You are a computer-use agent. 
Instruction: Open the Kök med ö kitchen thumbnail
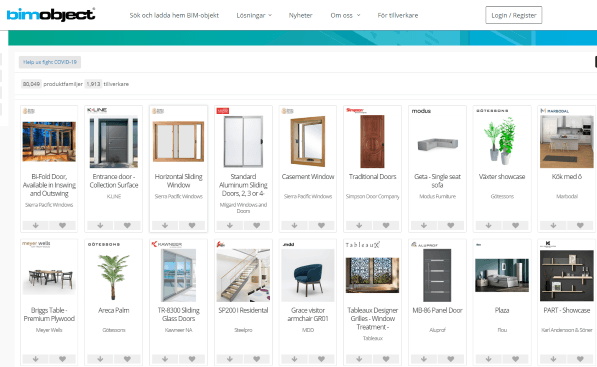tap(567, 142)
